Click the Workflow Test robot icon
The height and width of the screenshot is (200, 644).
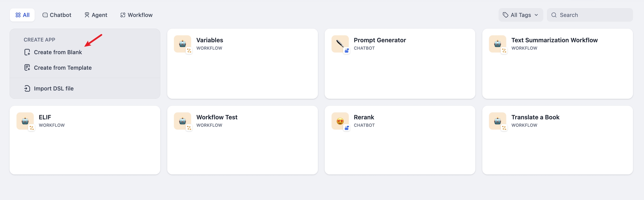click(182, 121)
